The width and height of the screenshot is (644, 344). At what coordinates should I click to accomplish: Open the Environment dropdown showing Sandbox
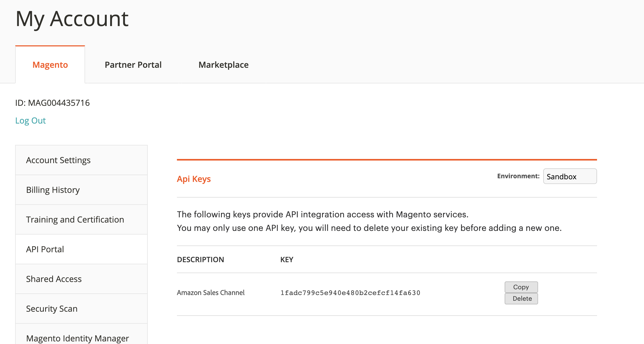coord(570,176)
